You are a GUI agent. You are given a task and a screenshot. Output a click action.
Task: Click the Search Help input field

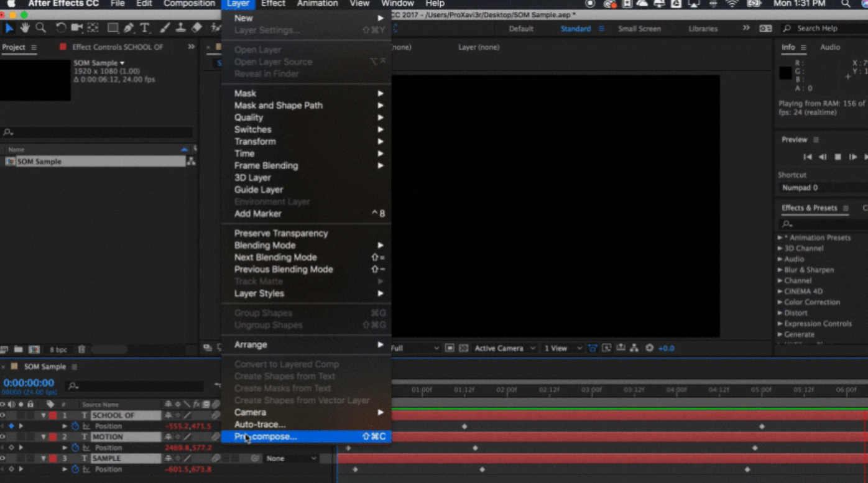pyautogui.click(x=824, y=29)
